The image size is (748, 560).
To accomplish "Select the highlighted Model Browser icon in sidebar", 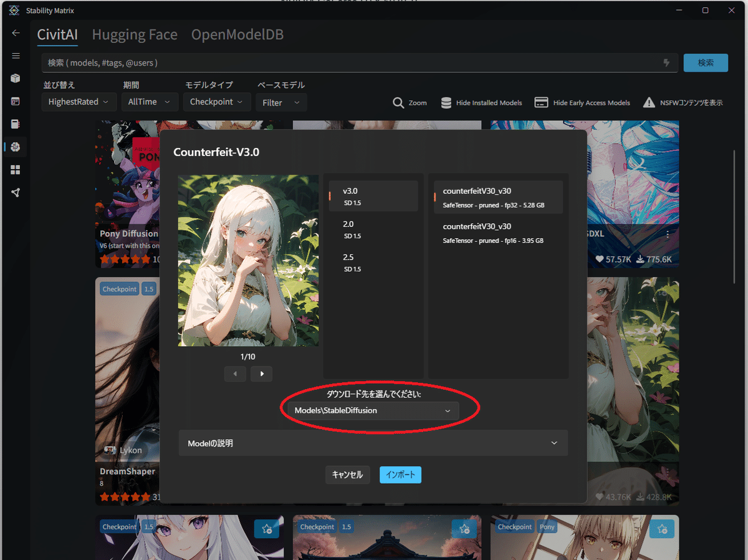I will pos(16,147).
